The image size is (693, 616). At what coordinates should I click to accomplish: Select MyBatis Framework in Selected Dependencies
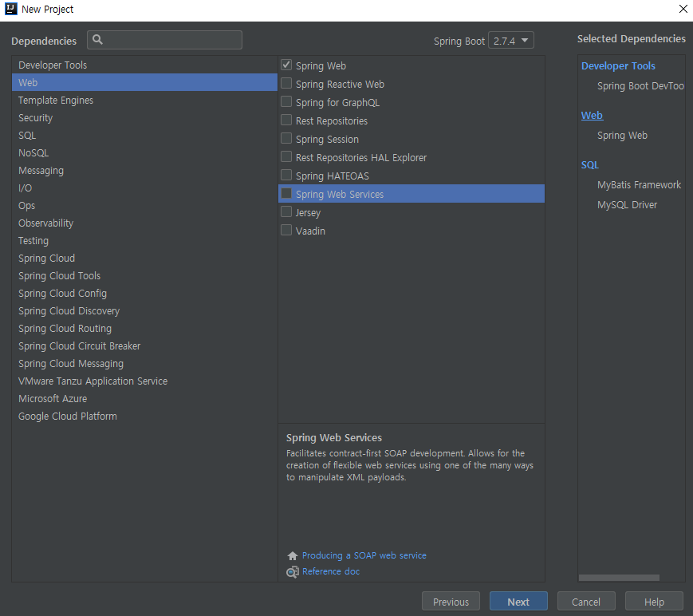(x=639, y=185)
